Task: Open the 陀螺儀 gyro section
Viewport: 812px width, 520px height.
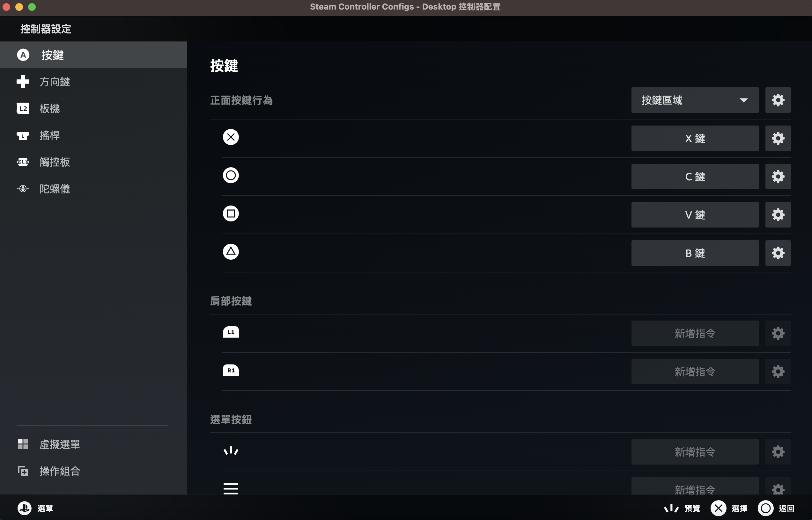Action: point(55,188)
